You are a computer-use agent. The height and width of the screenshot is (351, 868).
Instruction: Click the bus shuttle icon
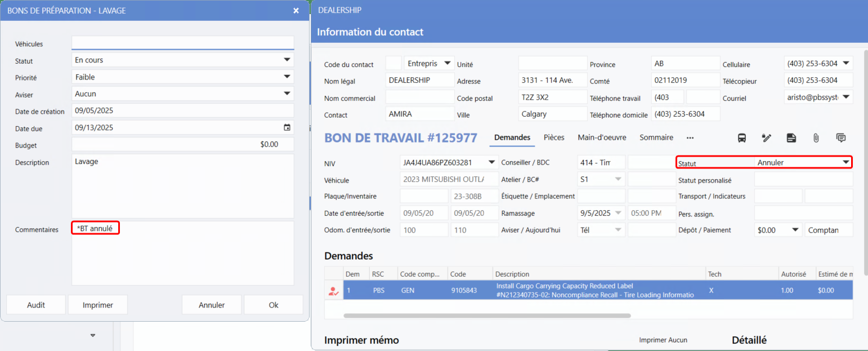(x=742, y=138)
